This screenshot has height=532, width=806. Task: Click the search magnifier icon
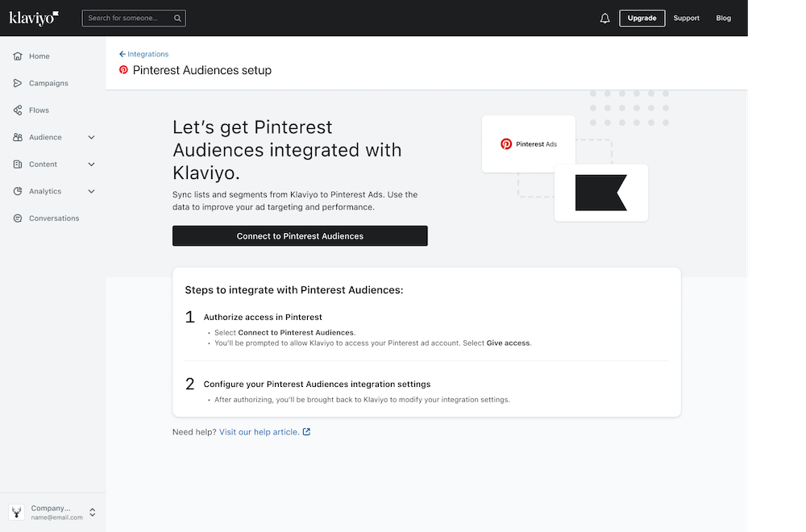177,18
